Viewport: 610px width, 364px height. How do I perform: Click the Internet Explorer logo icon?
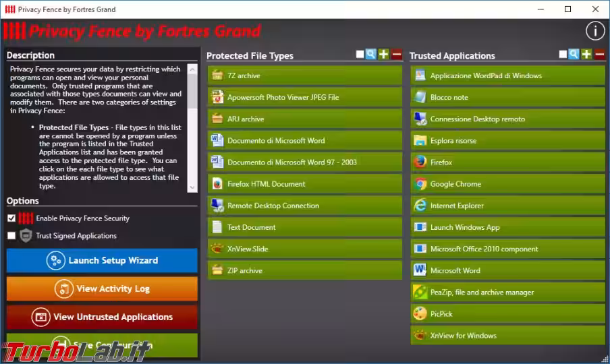pos(420,205)
